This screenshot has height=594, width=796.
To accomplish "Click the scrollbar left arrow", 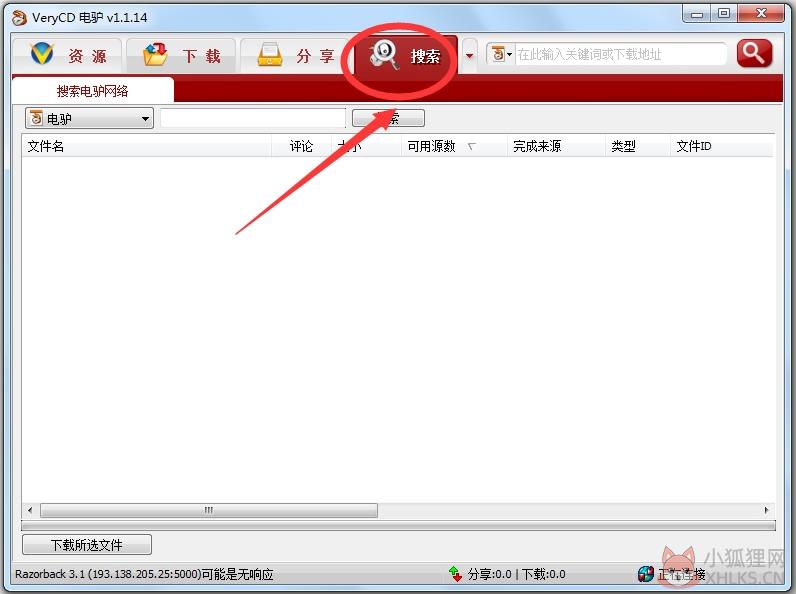I will pyautogui.click(x=30, y=510).
